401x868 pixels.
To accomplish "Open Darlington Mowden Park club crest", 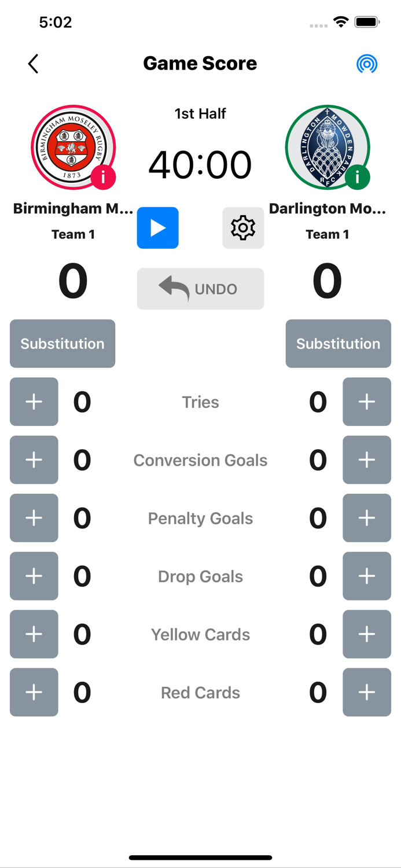I will [328, 147].
